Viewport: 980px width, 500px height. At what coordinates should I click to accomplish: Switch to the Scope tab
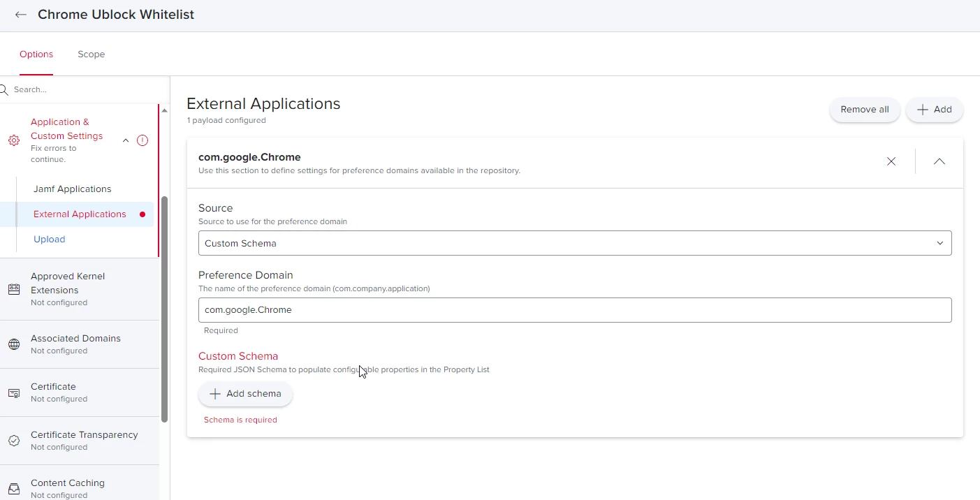pyautogui.click(x=92, y=54)
